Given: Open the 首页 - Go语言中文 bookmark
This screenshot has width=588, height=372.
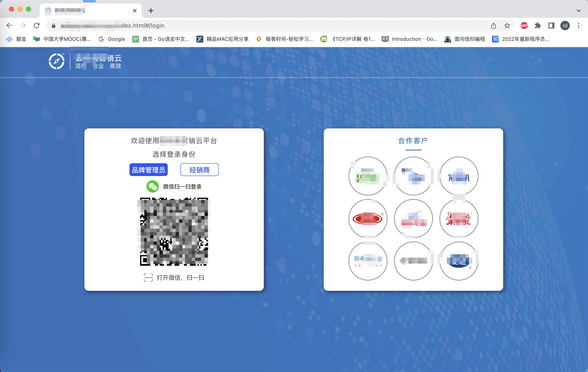Looking at the screenshot, I should [161, 39].
